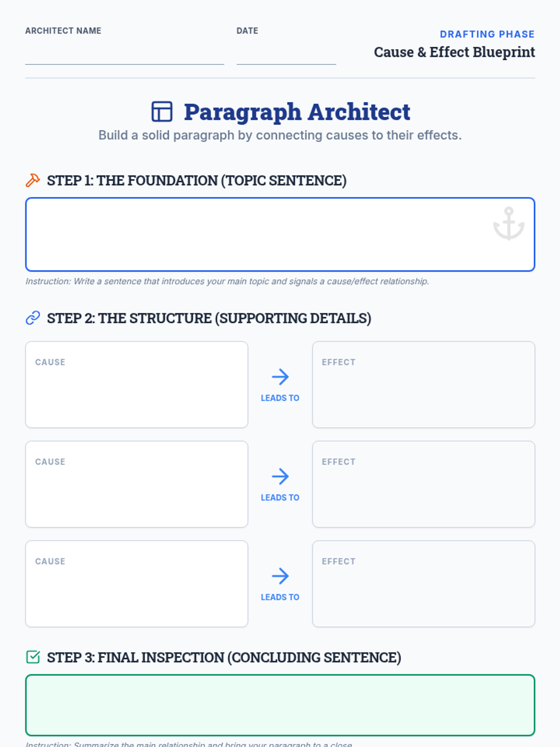
Task: Select the Date input line
Action: click(286, 53)
